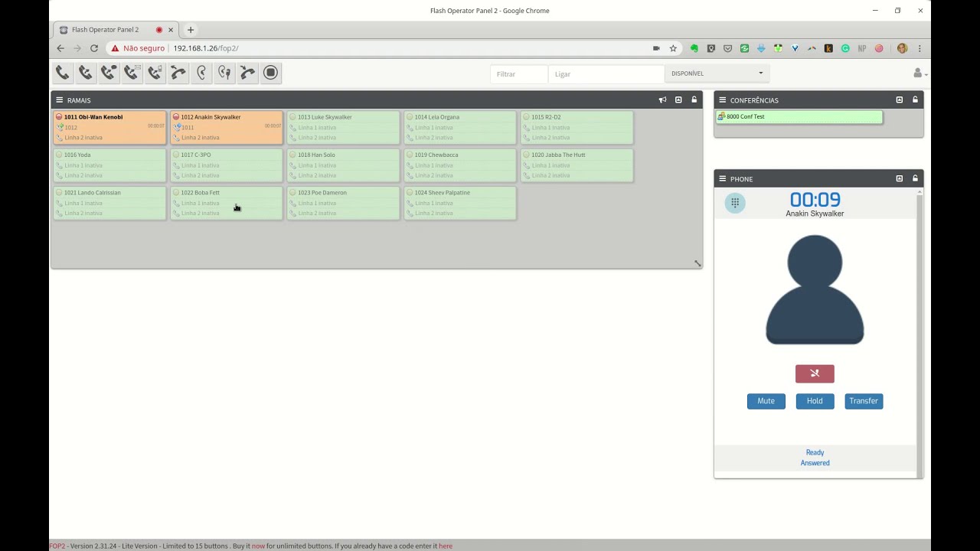Screen dimensions: 980x551
Task: Click the Mute button
Action: (x=766, y=401)
